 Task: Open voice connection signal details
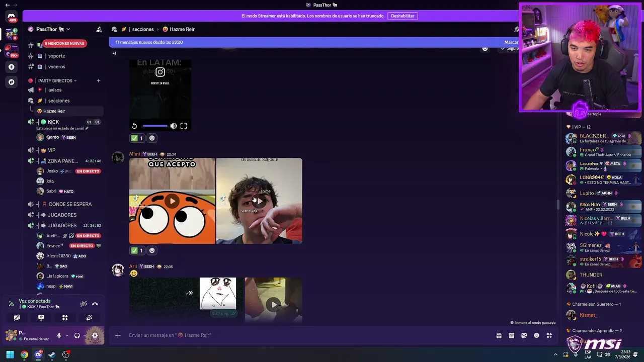(x=11, y=304)
